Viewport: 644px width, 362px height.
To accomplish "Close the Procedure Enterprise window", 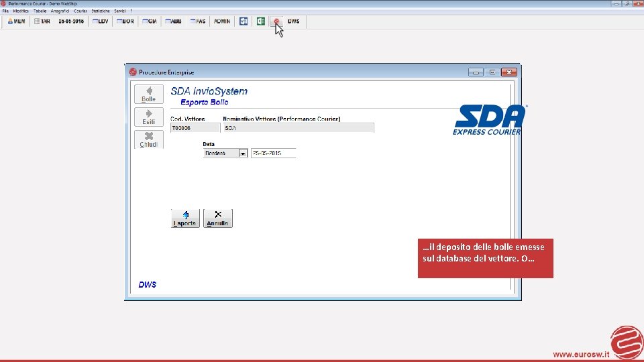I will (x=509, y=72).
